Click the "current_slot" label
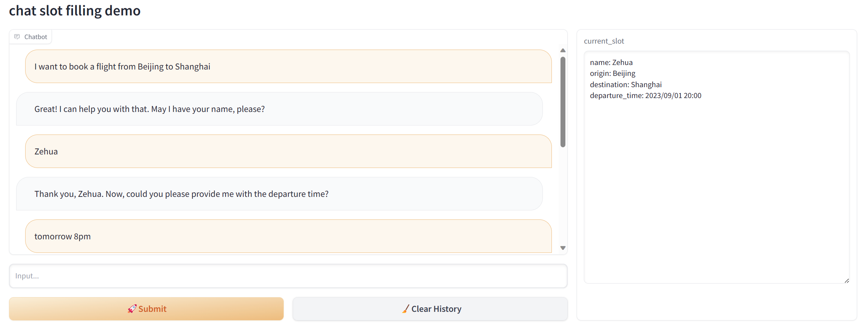The height and width of the screenshot is (328, 868). click(x=604, y=41)
